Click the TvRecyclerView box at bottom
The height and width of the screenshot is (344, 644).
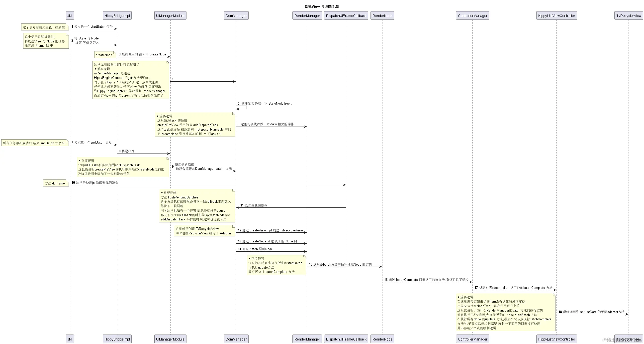pyautogui.click(x=628, y=339)
